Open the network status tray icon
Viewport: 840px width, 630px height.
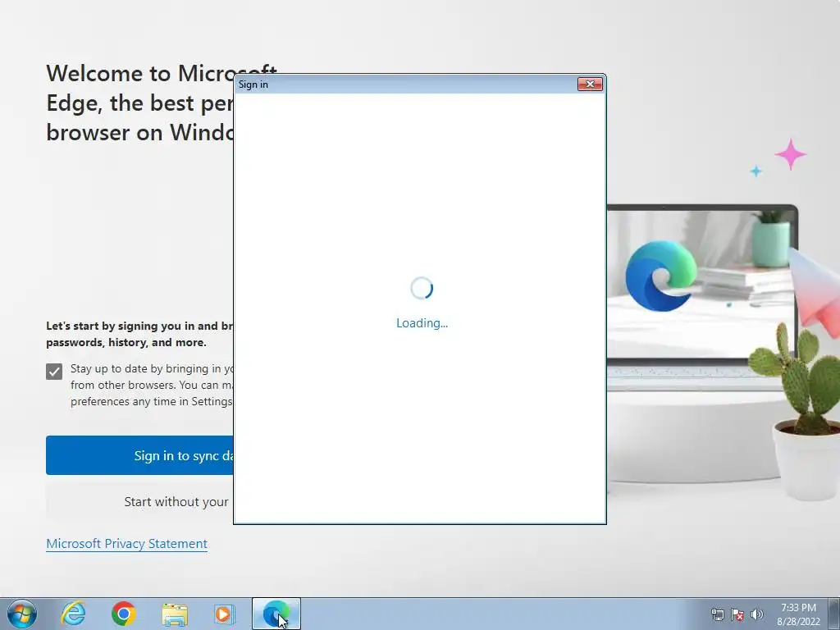pos(717,614)
